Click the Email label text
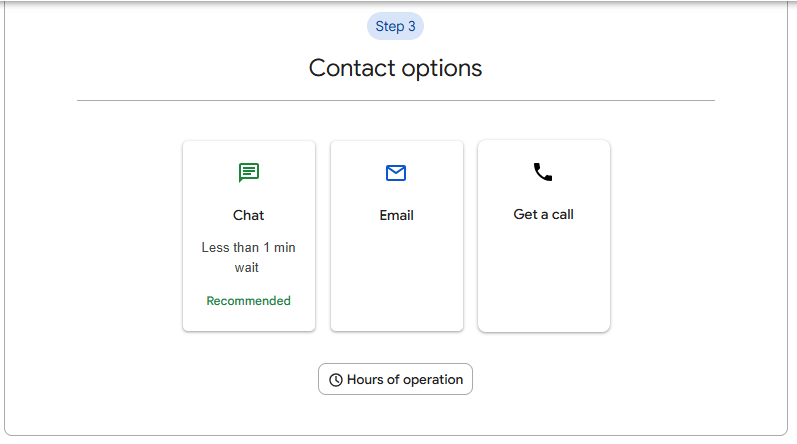Viewport: 797px width, 444px height. click(x=396, y=215)
